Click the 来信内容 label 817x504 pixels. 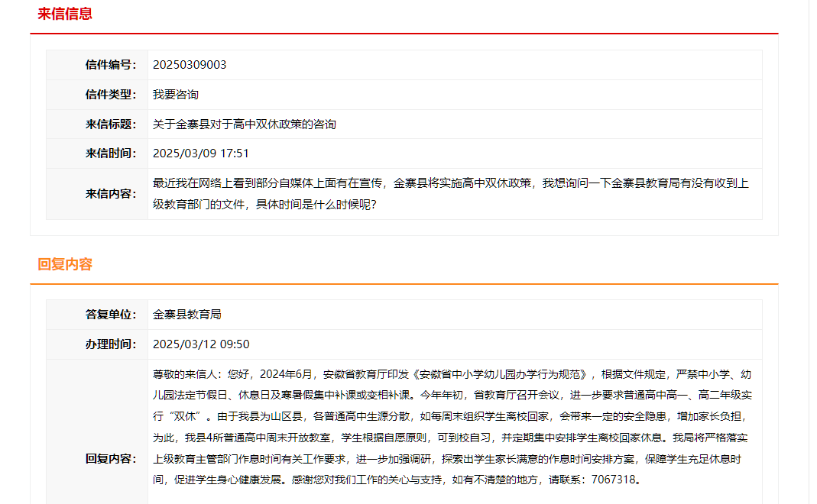tap(111, 194)
